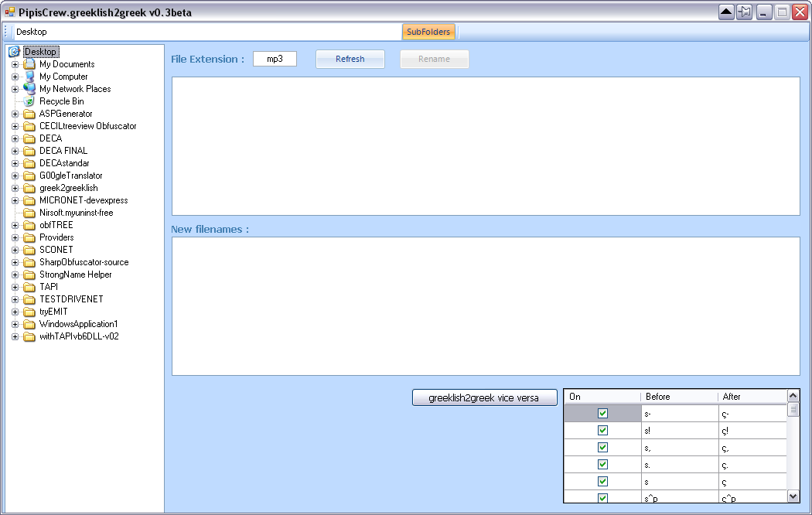
Task: Click the DECAstandar folder icon
Action: pos(29,164)
